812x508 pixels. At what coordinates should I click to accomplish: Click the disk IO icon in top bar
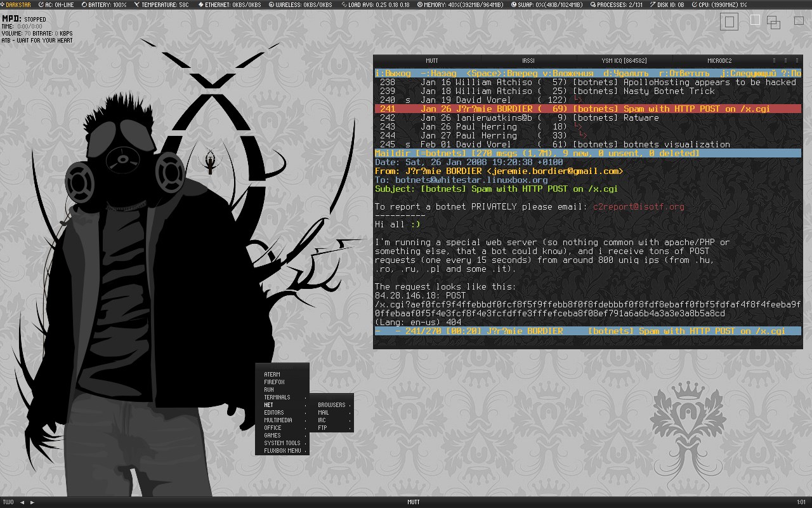tap(652, 4)
